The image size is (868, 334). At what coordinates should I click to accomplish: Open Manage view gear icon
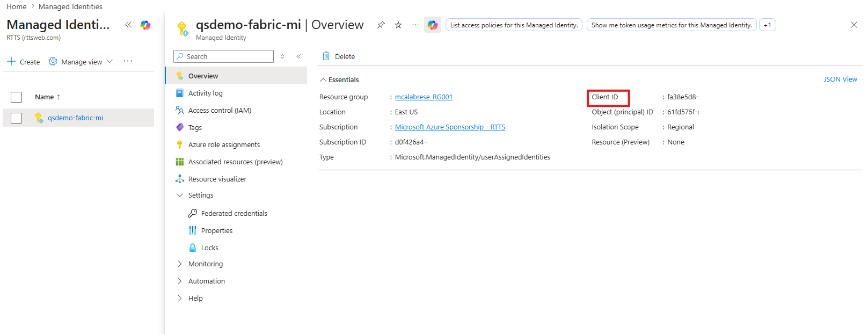coord(53,61)
